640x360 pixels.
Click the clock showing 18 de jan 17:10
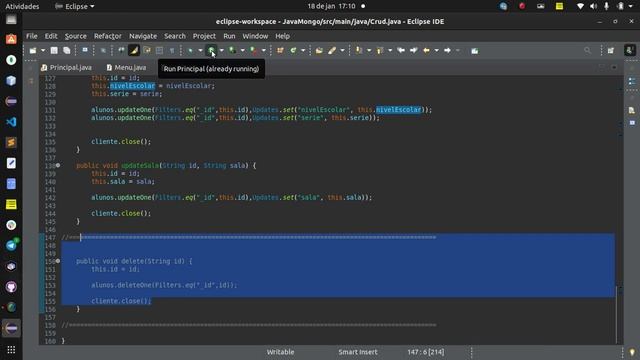point(331,6)
